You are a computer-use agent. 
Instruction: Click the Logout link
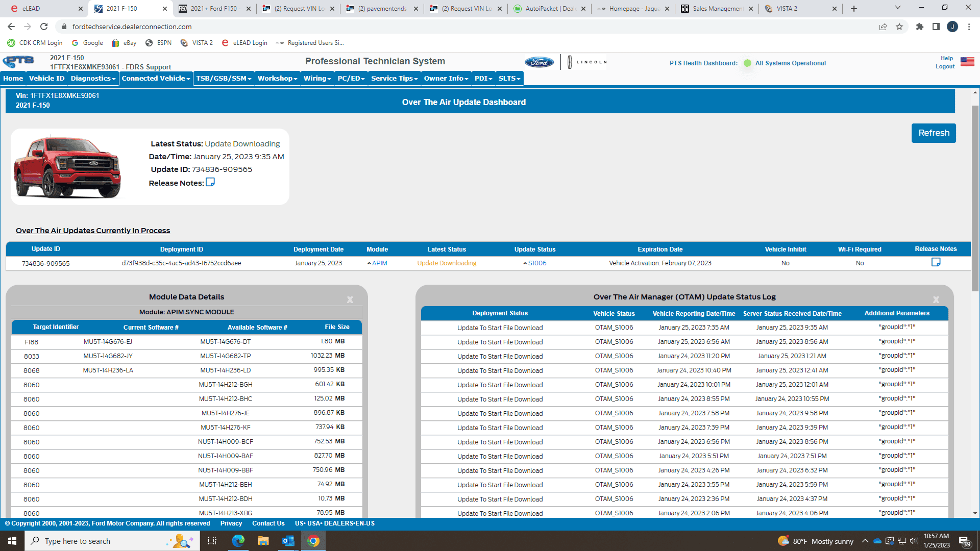point(945,67)
